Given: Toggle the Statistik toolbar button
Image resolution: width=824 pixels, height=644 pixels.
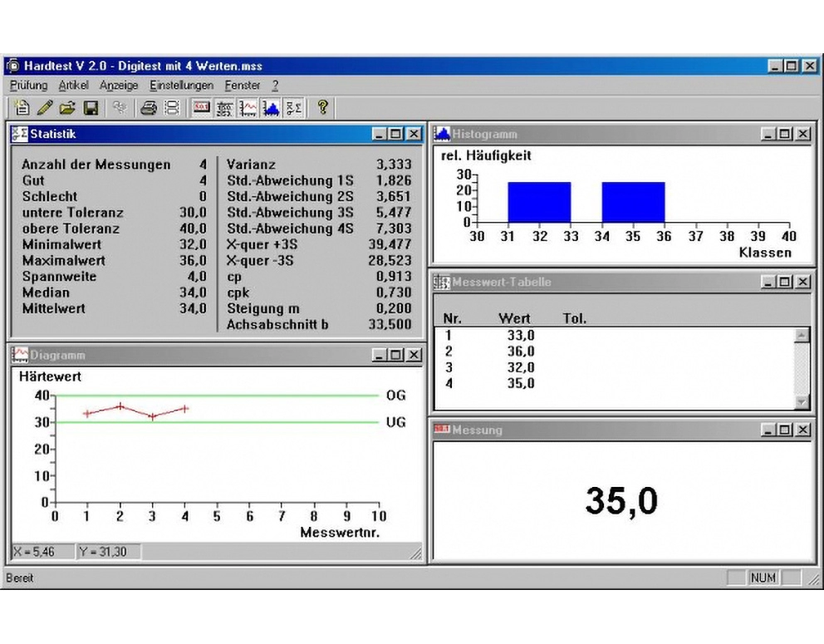Looking at the screenshot, I should click(x=294, y=108).
